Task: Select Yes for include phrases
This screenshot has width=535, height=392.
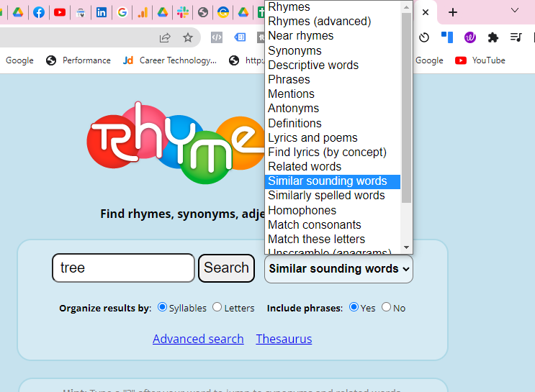Action: click(x=354, y=307)
